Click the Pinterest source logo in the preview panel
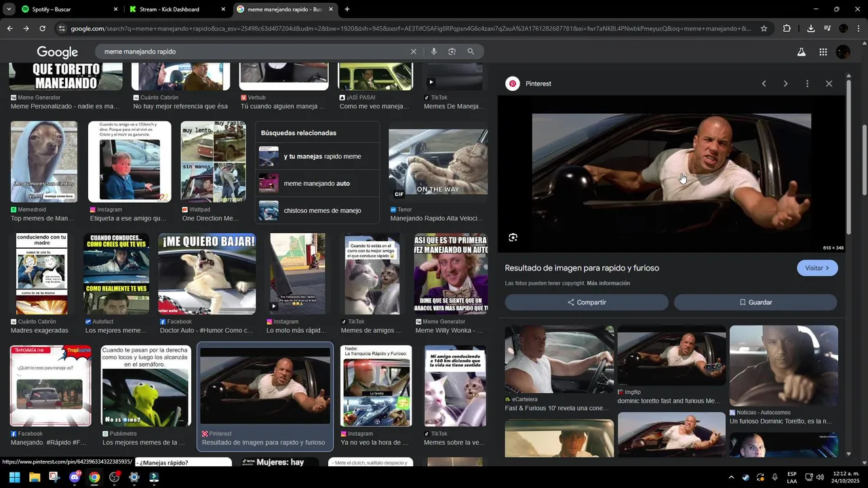Image resolution: width=868 pixels, height=488 pixels. [x=513, y=83]
